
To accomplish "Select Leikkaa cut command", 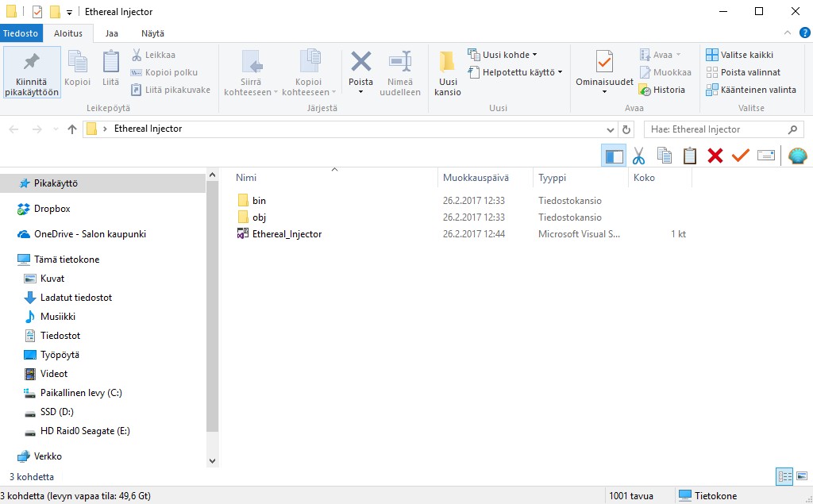I will [x=153, y=55].
